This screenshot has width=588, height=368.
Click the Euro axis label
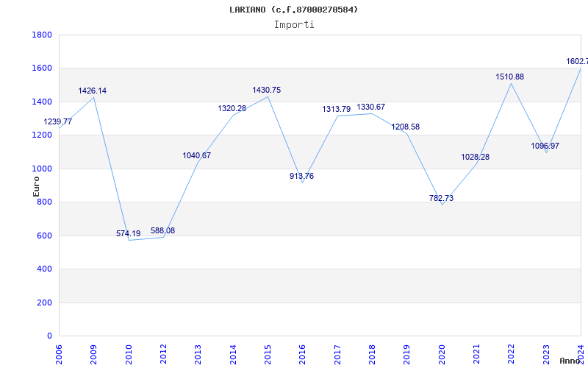point(36,186)
